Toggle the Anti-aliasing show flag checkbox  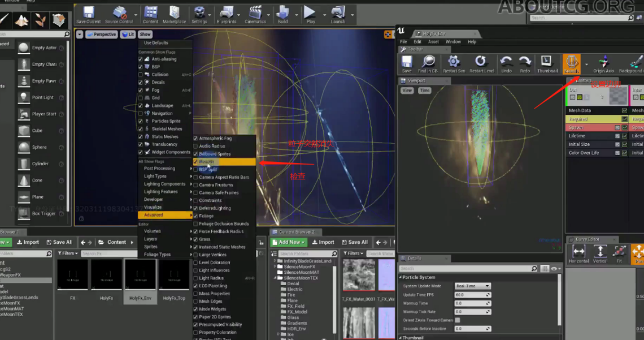141,59
